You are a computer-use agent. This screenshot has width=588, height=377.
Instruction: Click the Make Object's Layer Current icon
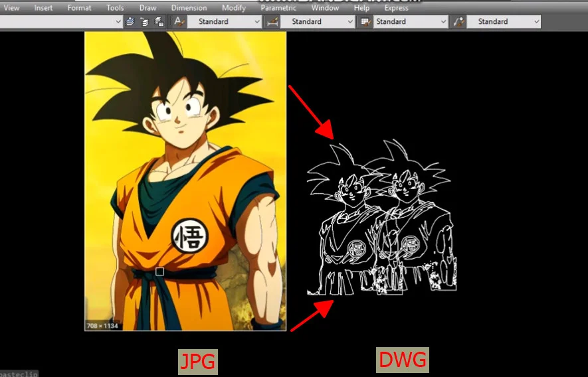(x=130, y=22)
